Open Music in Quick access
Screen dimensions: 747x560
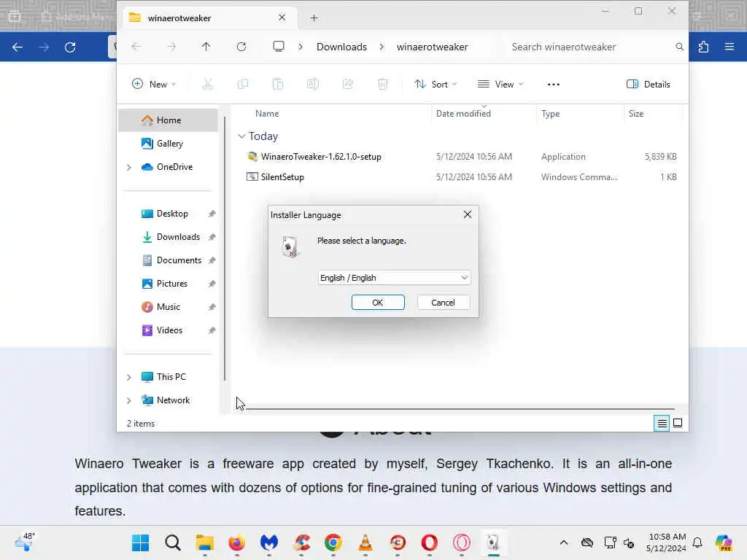click(169, 307)
